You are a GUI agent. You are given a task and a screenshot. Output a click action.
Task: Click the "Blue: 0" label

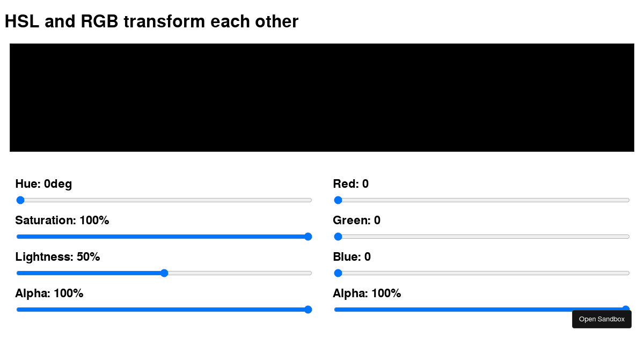352,257
